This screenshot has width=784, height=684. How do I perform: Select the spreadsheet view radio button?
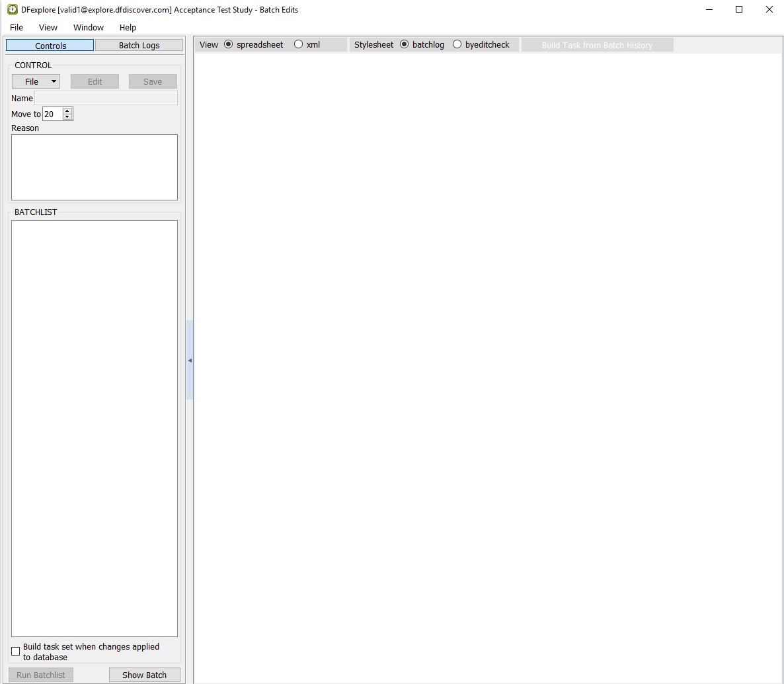(x=229, y=44)
